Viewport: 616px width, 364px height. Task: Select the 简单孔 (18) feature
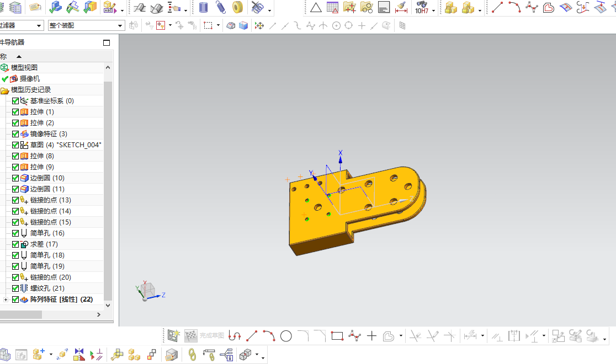pos(47,255)
